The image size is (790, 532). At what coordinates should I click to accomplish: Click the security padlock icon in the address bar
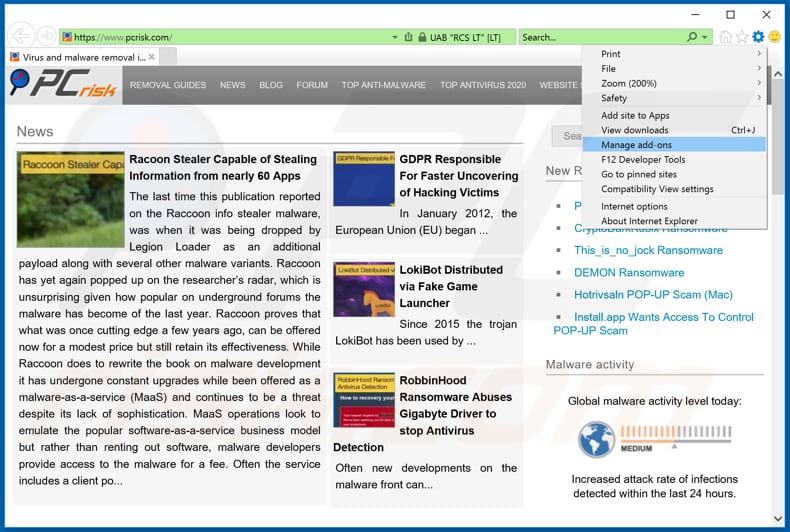[x=408, y=37]
